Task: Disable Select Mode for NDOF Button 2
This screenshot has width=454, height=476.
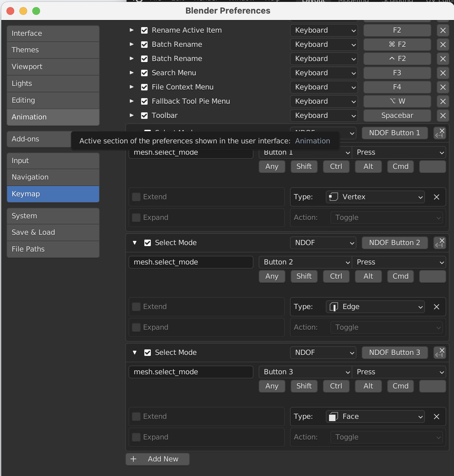Action: click(148, 243)
